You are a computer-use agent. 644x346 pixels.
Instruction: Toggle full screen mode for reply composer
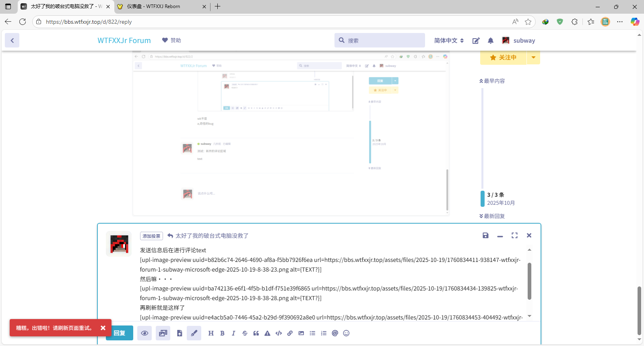coord(514,235)
